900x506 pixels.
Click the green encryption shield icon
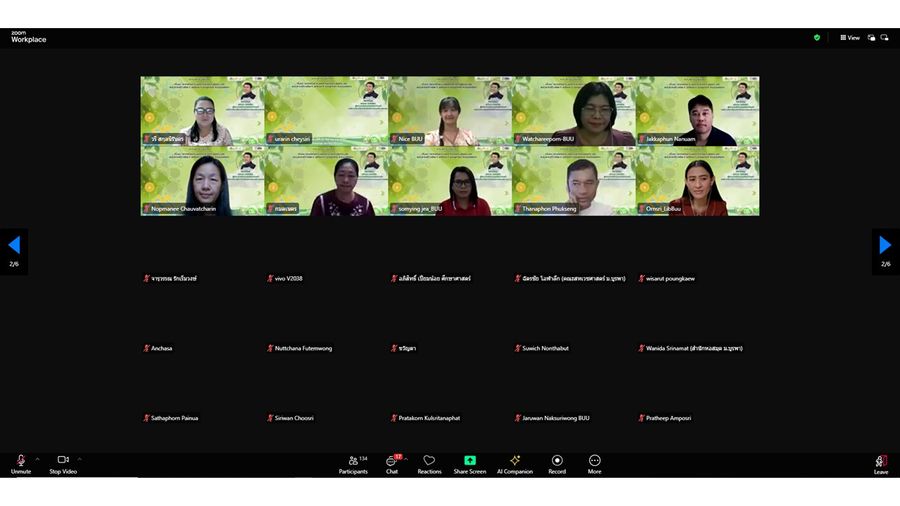pyautogui.click(x=817, y=38)
